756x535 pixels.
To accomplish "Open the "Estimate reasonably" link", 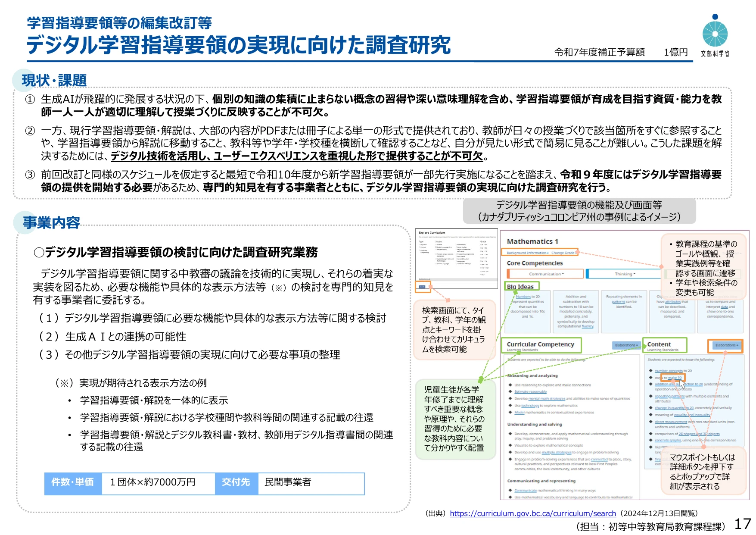I will [530, 392].
